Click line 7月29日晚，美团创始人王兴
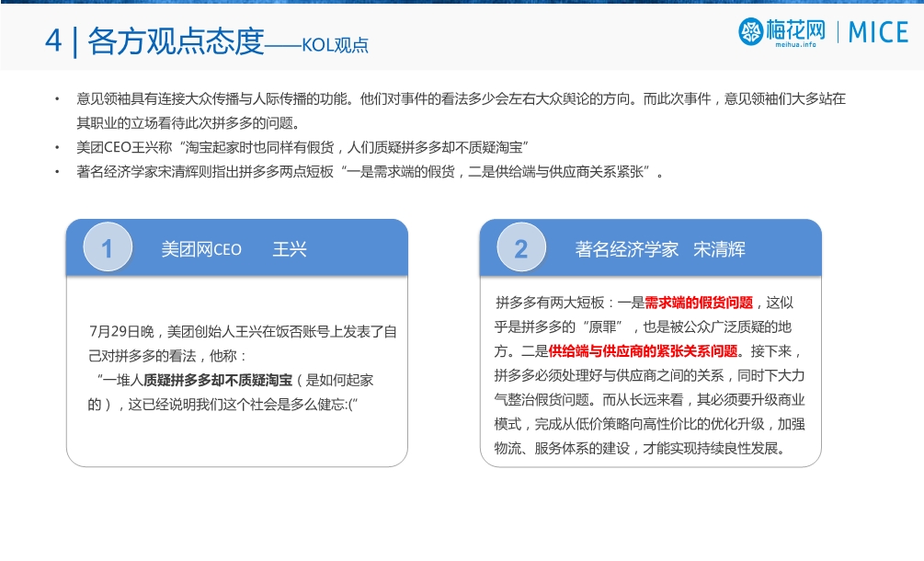 point(243,332)
